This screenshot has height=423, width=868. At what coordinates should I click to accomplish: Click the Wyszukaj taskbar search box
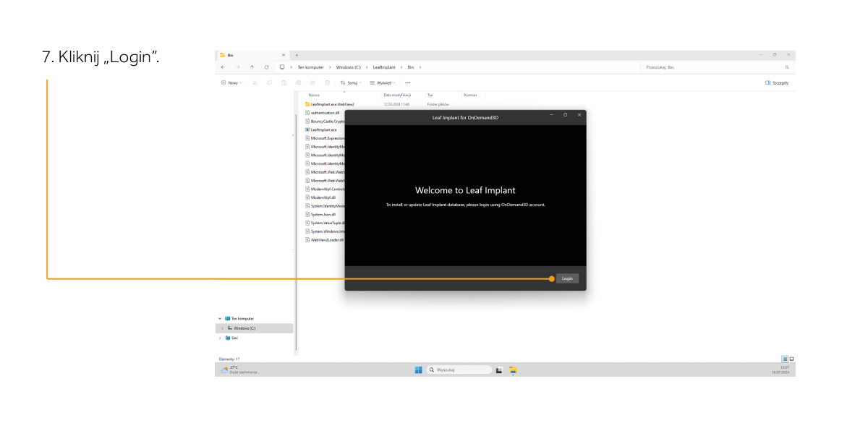459,369
